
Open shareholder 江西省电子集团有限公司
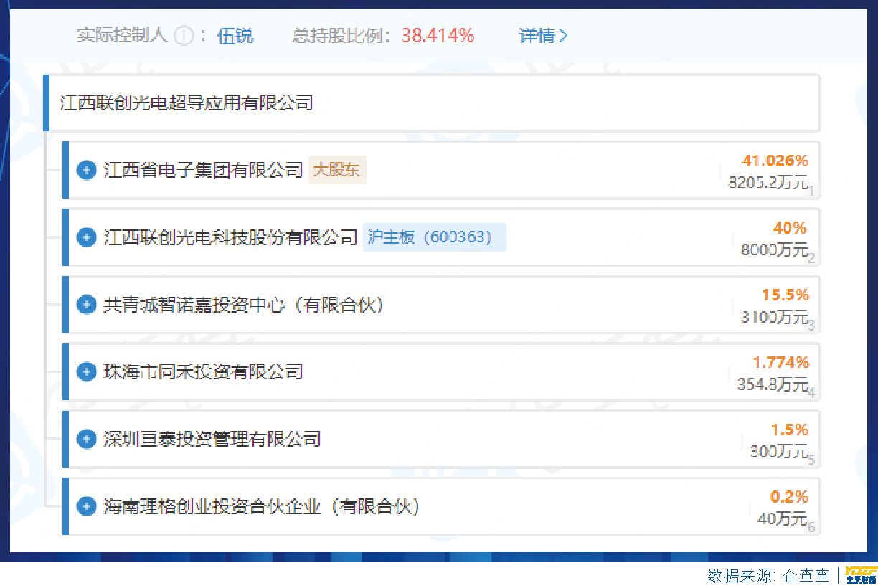[x=204, y=171]
